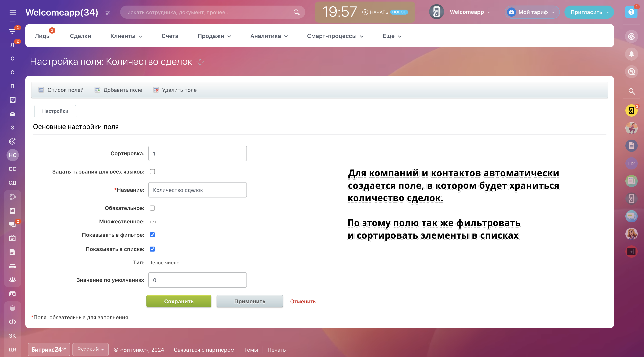Open the developer code icon in left sidebar
644x357 pixels.
point(12,322)
